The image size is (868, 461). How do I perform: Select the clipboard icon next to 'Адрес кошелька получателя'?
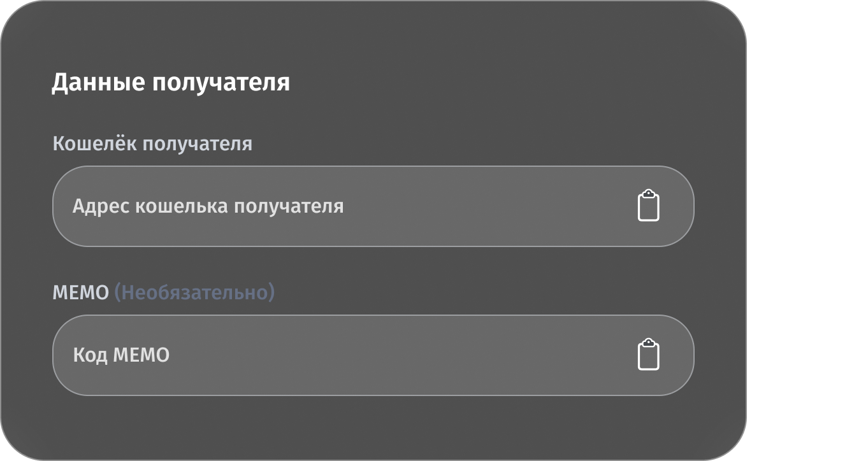[649, 206]
